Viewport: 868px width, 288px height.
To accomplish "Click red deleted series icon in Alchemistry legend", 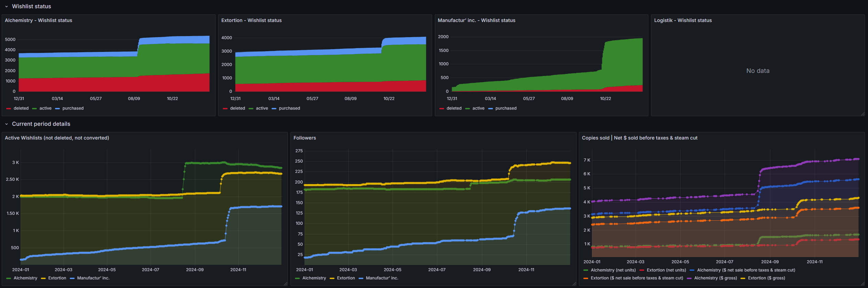I will click(x=9, y=109).
